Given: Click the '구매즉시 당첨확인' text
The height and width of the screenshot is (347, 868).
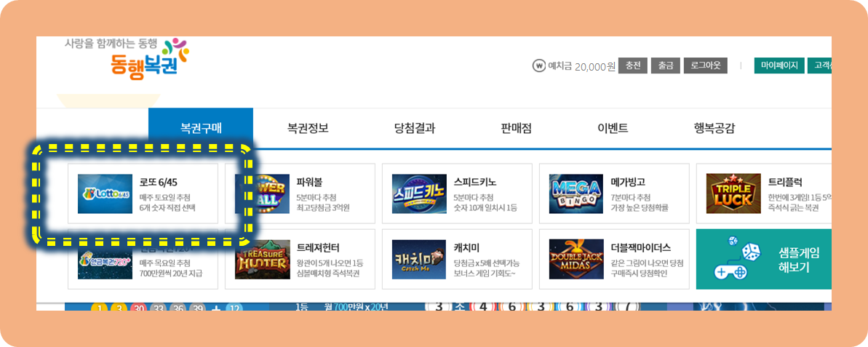Looking at the screenshot, I should coord(640,274).
